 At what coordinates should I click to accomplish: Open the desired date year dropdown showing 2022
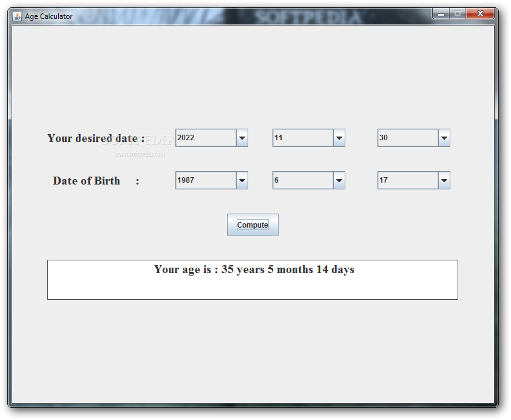tap(212, 138)
